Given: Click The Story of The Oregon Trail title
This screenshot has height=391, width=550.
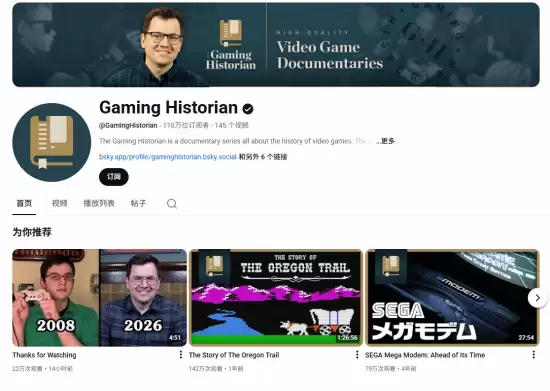Looking at the screenshot, I should pyautogui.click(x=234, y=355).
